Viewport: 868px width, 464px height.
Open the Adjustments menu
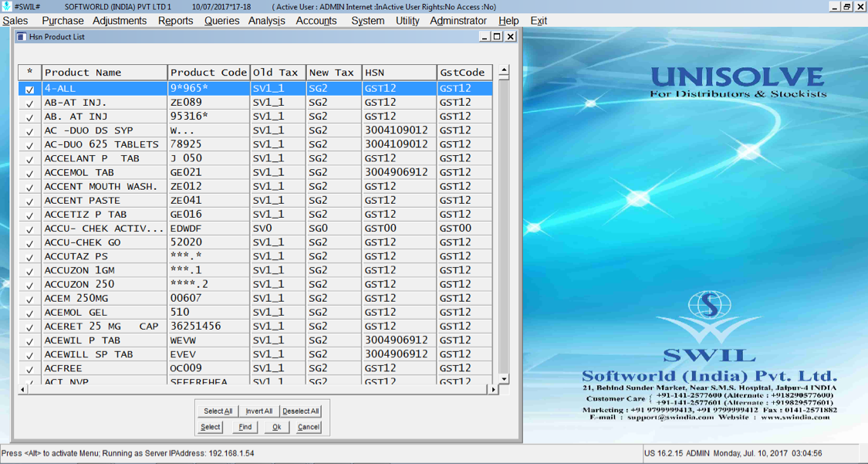tap(120, 21)
